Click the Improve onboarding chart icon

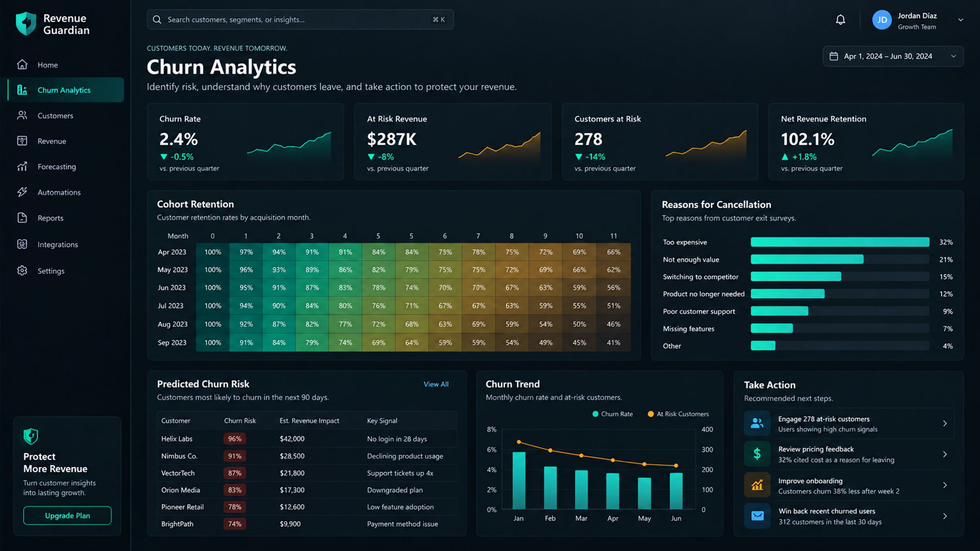pos(757,485)
